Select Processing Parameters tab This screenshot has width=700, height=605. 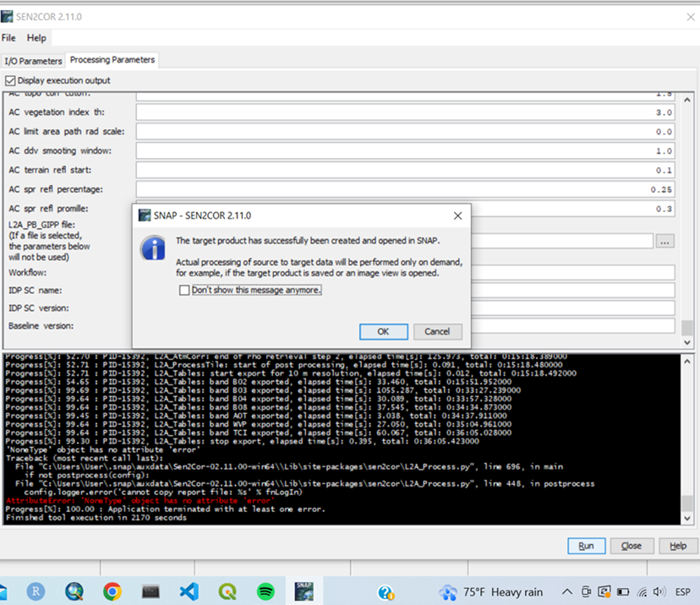[112, 60]
